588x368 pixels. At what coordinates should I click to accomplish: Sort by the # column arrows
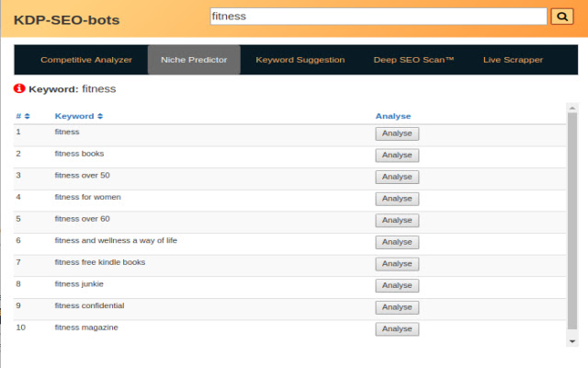tap(27, 116)
